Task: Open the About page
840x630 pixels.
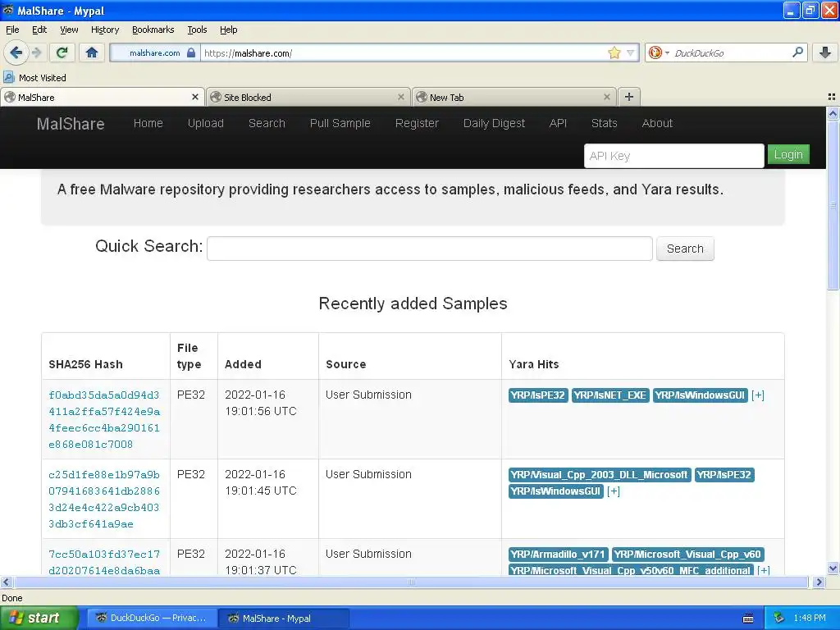Action: click(x=657, y=123)
